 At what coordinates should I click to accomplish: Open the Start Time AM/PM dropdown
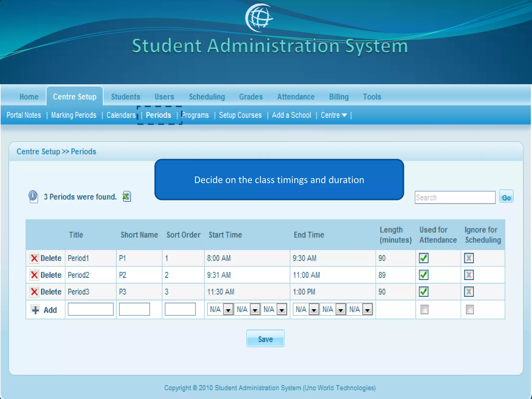point(274,309)
